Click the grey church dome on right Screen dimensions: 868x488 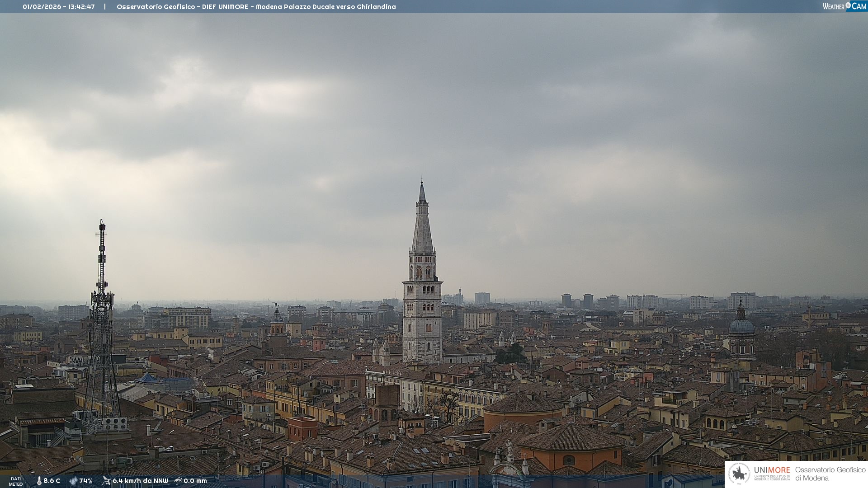click(x=741, y=325)
